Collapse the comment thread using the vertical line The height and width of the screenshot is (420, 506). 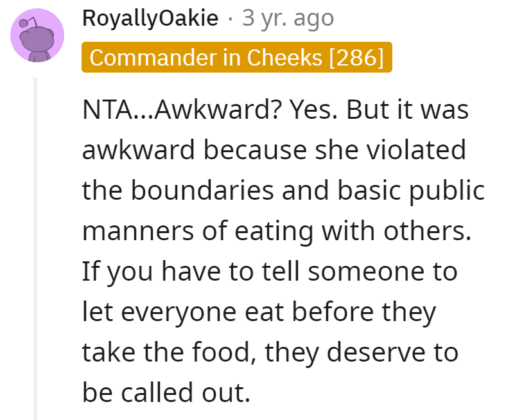[35, 249]
